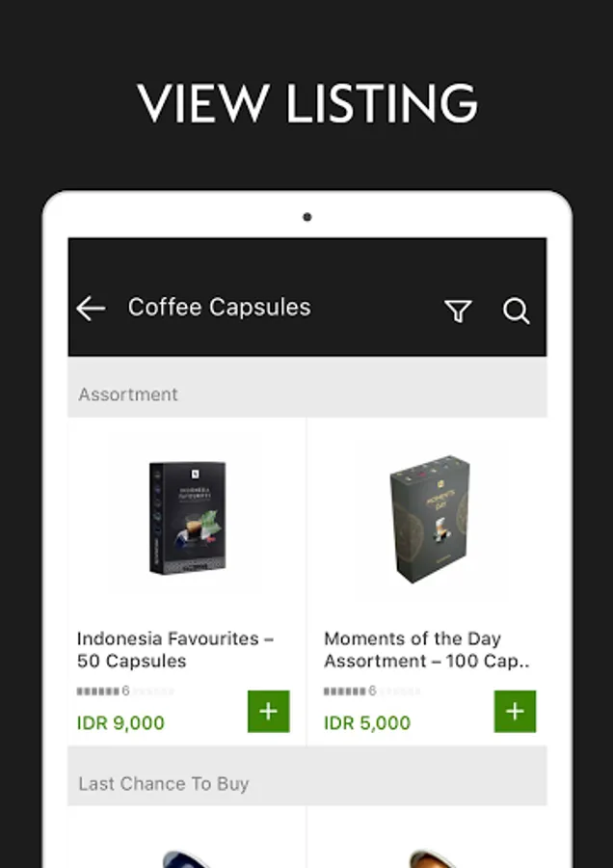Screen dimensions: 613x868
Task: Click the IDR 9,000 price
Action: coord(120,723)
